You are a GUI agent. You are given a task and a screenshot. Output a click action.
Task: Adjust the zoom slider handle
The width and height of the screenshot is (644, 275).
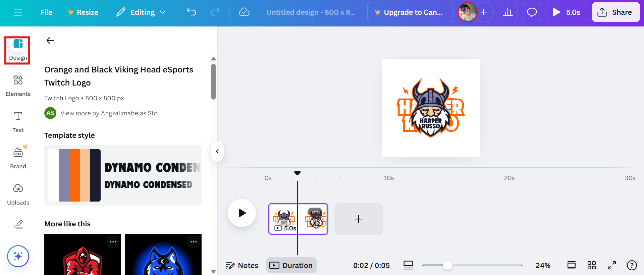coord(447,265)
